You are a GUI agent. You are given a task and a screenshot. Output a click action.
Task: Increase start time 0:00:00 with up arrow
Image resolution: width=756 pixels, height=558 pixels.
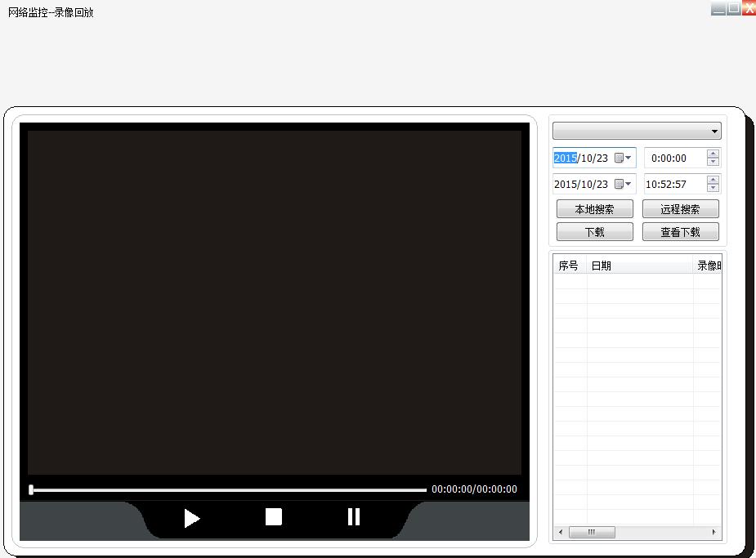click(x=713, y=154)
